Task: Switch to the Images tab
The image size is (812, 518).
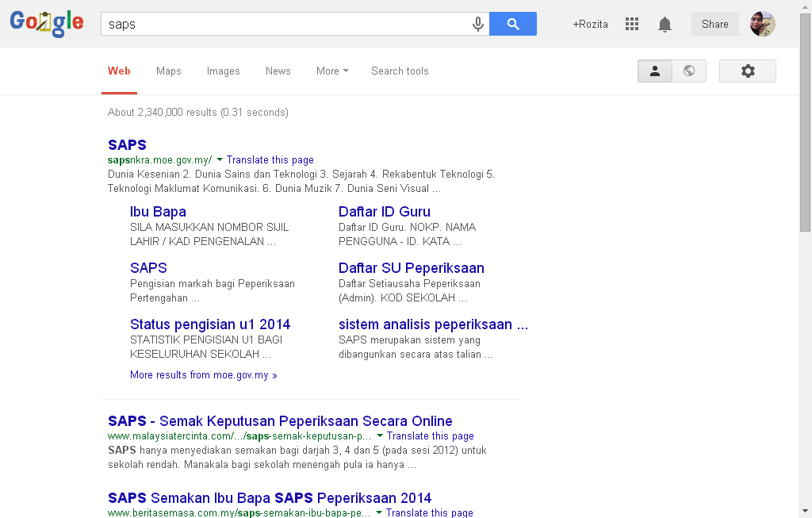Action: coord(223,71)
